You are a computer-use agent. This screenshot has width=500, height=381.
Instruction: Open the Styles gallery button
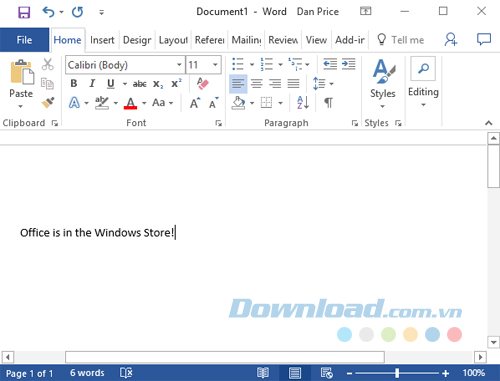[x=383, y=84]
